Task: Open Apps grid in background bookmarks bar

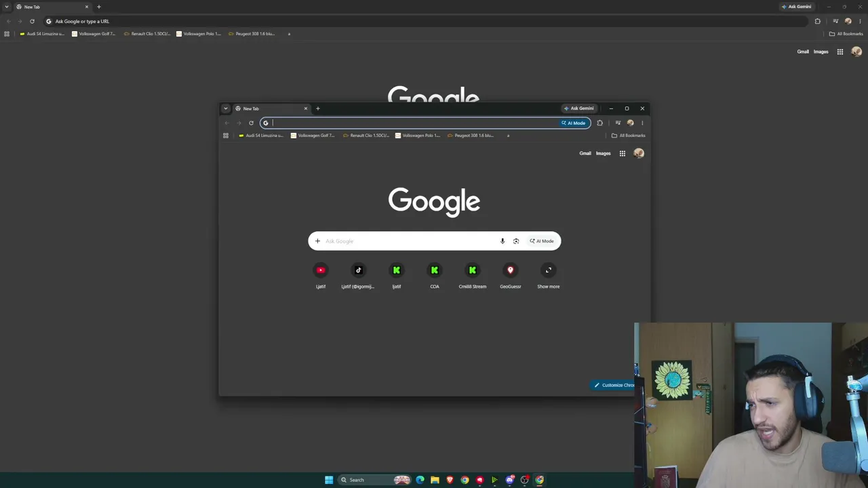Action: pos(7,34)
